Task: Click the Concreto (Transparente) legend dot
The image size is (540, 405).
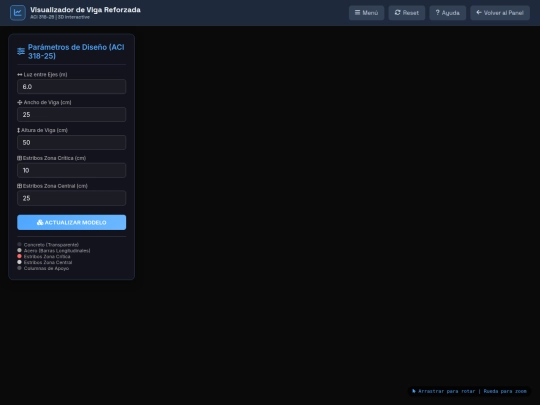Action: (x=19, y=245)
